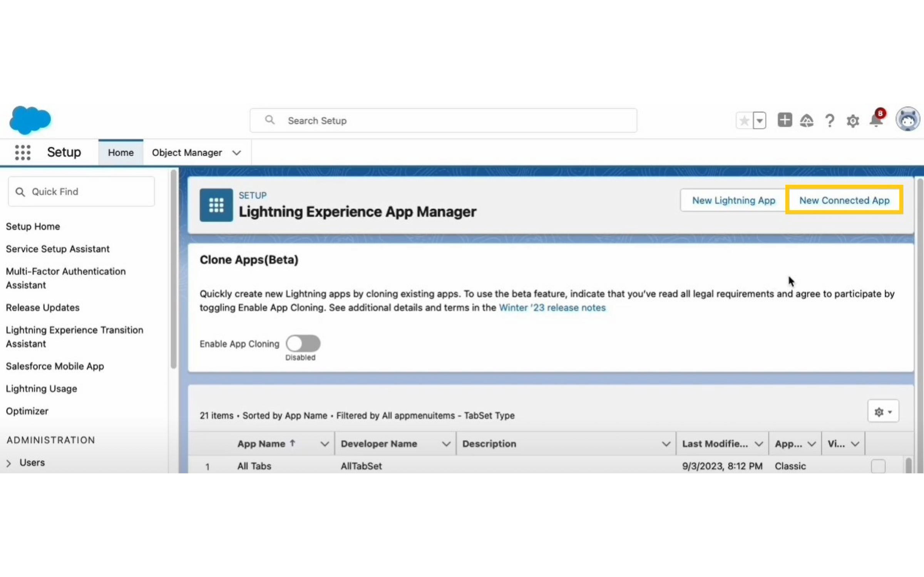Click New Lightning App button
The height and width of the screenshot is (577, 924).
coord(733,200)
